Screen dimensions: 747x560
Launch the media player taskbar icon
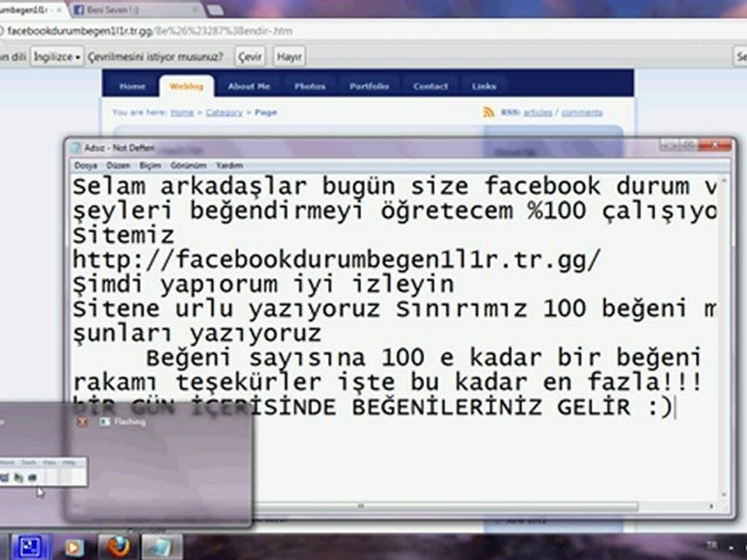pos(75,548)
